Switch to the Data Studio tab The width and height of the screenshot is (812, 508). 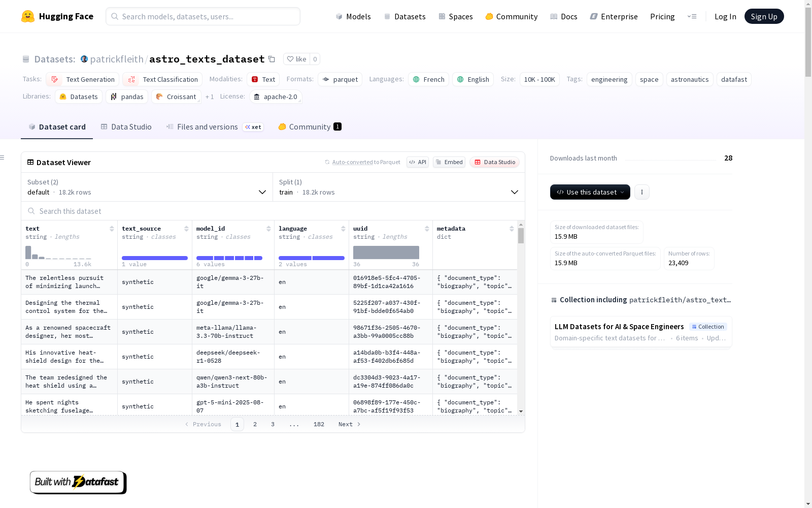coord(126,127)
